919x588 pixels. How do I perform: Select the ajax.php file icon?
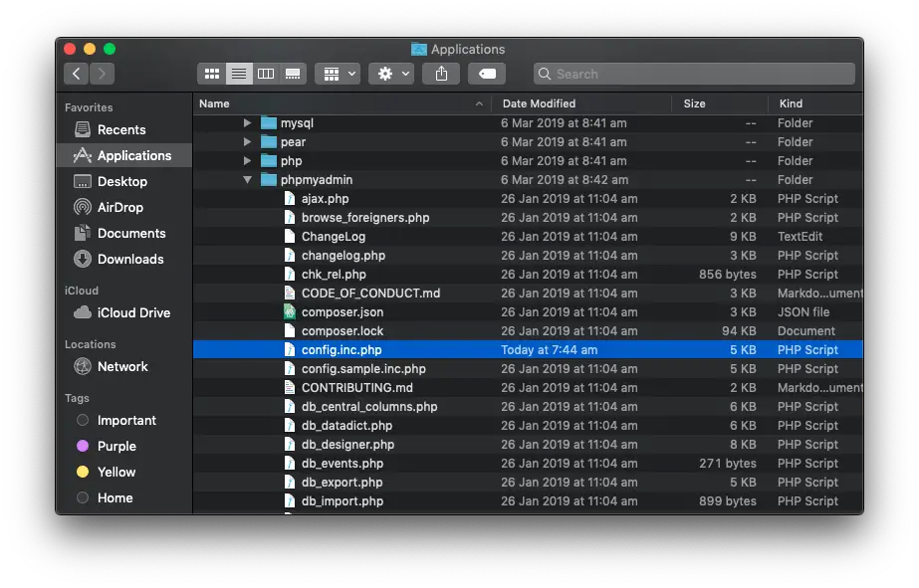(x=290, y=199)
